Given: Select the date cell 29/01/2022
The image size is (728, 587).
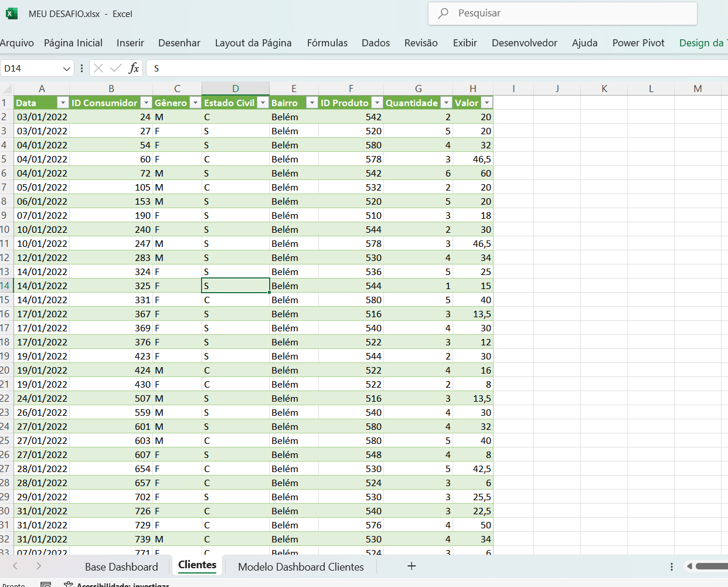Looking at the screenshot, I should coord(42,497).
